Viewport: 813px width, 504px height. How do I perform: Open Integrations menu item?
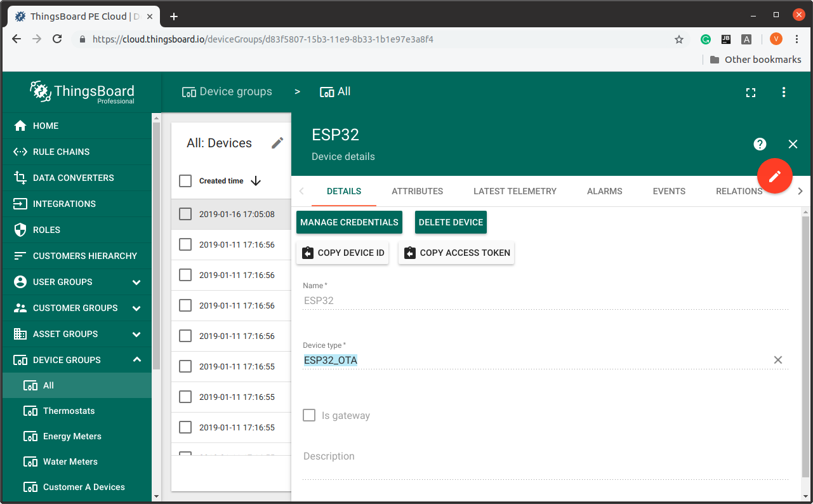pyautogui.click(x=77, y=204)
